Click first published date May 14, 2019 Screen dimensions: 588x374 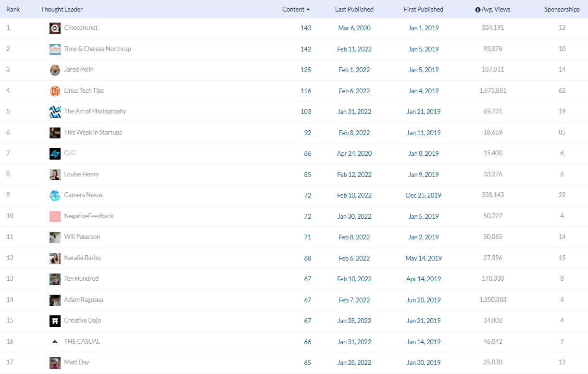pos(424,258)
